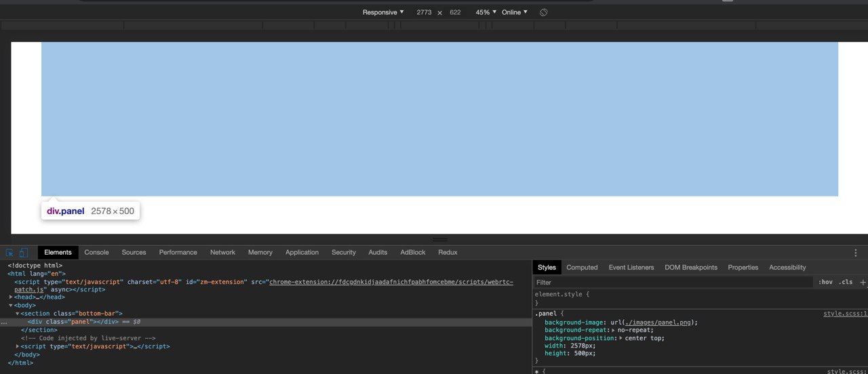Select the Accessibility sidebar tab
Viewport: 868px width, 374px height.
(787, 267)
